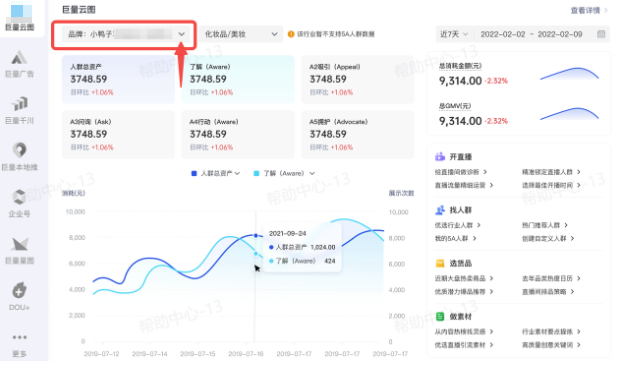Open 巨量广告 in the sidebar
This screenshot has width=629, height=365.
(19, 64)
